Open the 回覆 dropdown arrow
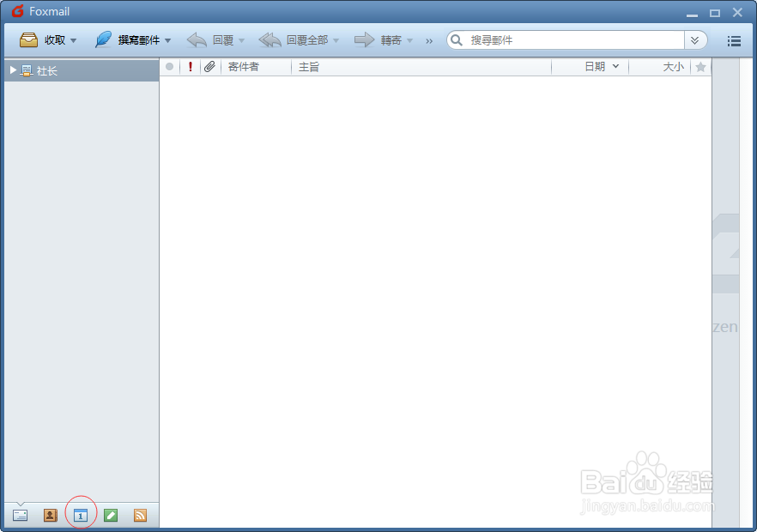 [x=241, y=40]
